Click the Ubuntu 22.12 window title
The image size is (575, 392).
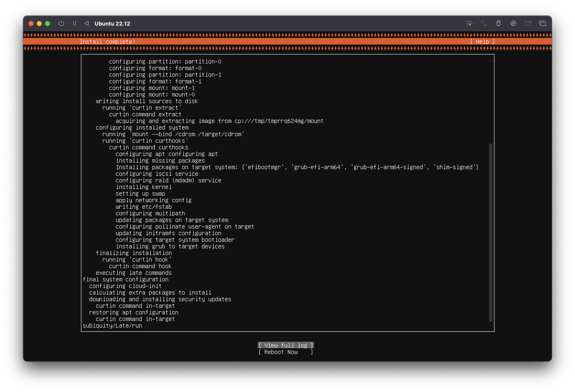coord(112,24)
